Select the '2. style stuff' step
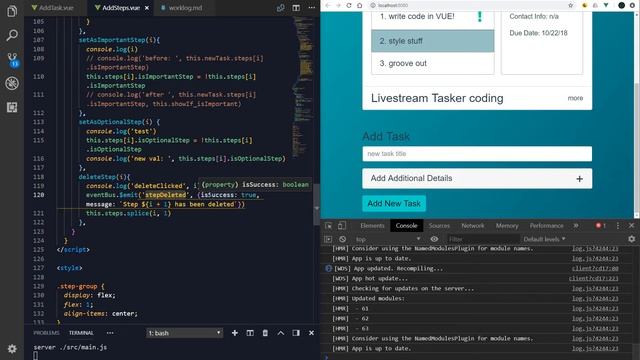The height and width of the screenshot is (360, 640). click(x=433, y=41)
